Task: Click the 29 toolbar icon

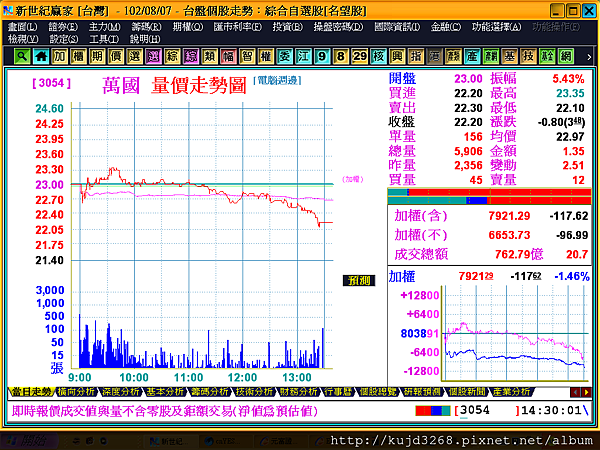Action: pyautogui.click(x=360, y=56)
